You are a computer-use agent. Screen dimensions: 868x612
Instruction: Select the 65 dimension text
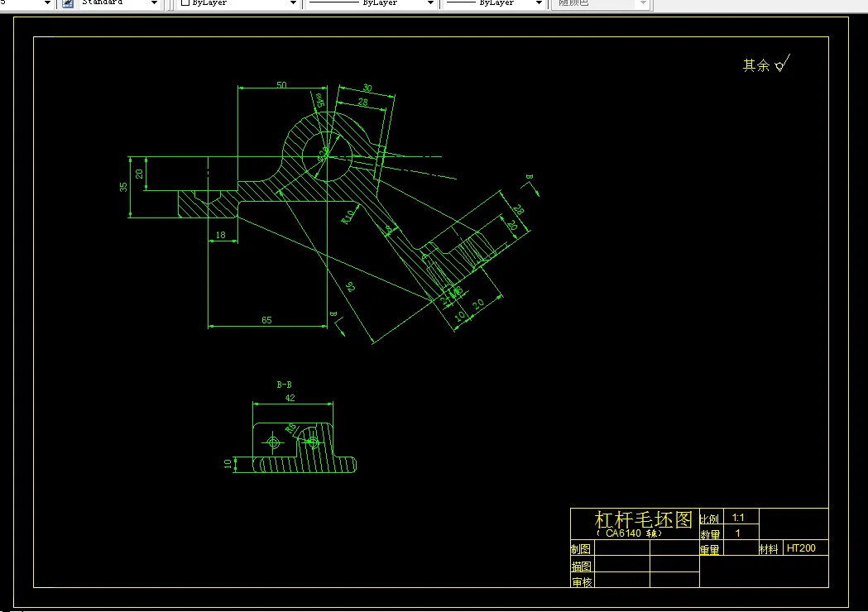coord(266,320)
